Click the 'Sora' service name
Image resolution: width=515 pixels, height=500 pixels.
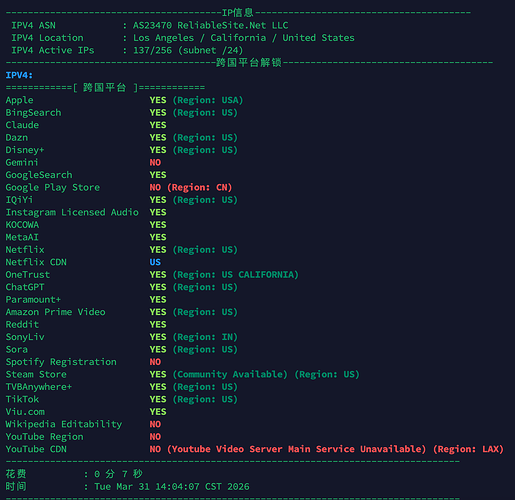(17, 350)
